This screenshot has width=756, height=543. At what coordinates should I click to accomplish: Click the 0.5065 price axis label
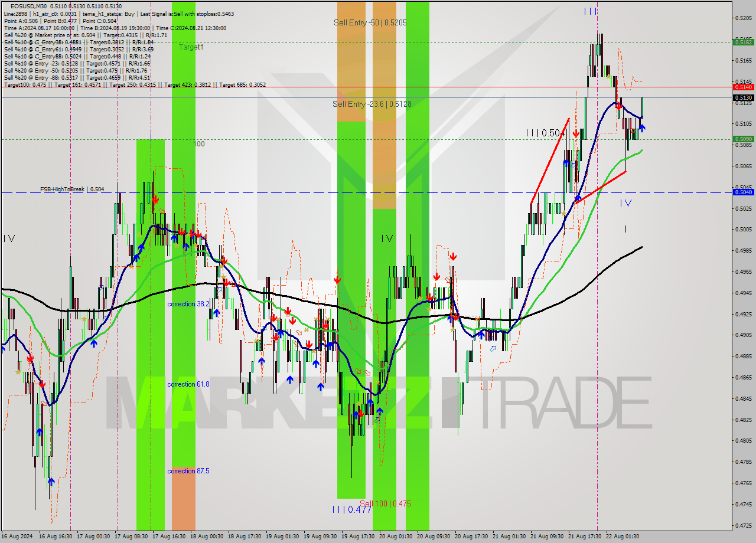coord(744,166)
